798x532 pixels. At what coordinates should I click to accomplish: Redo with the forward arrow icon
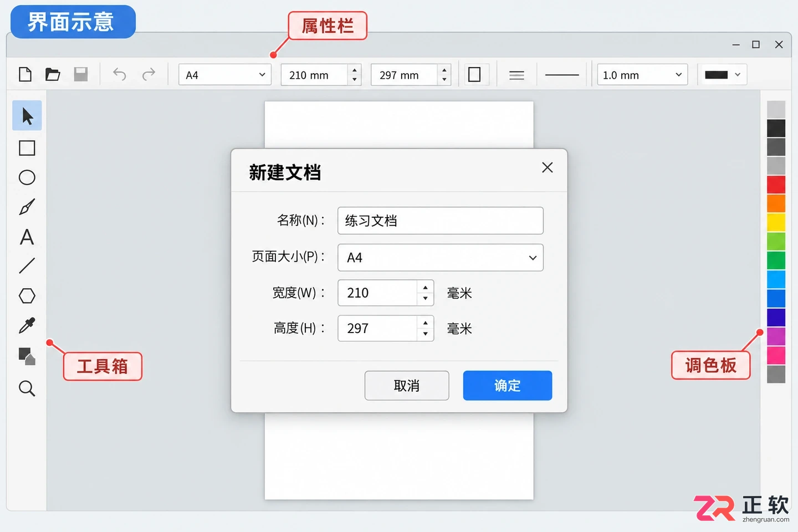(x=149, y=74)
